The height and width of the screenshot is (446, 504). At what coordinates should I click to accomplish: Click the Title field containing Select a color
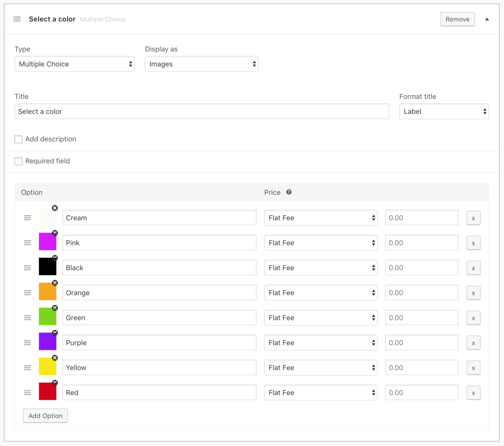(202, 112)
